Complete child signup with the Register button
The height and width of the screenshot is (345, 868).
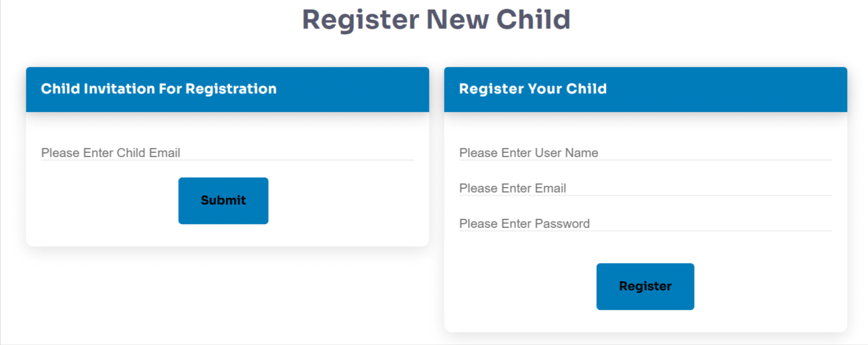[645, 286]
